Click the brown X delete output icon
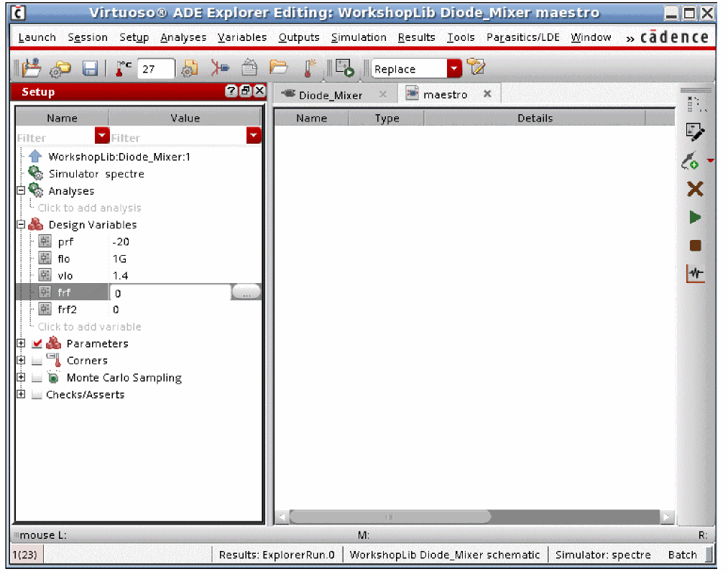Viewport: 728px width, 574px height. pyautogui.click(x=694, y=189)
